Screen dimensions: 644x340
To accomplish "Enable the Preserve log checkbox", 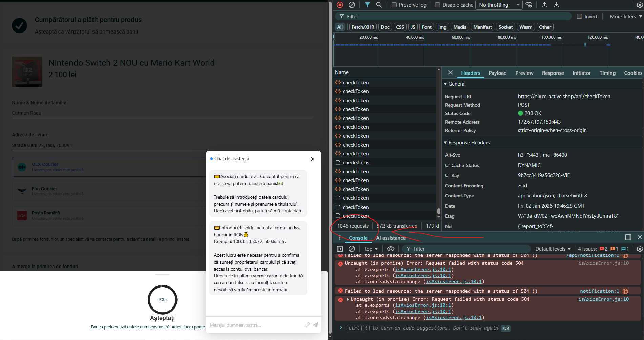I will point(394,5).
